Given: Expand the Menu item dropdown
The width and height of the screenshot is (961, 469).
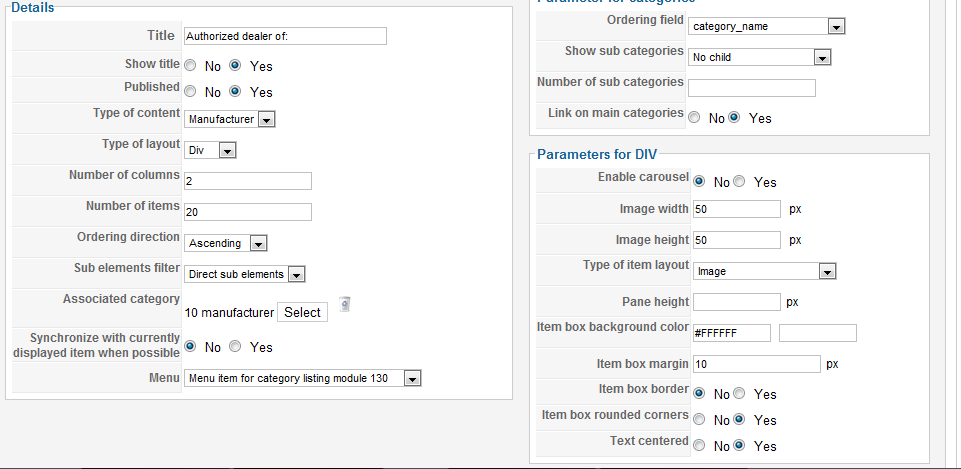Looking at the screenshot, I should click(303, 379).
